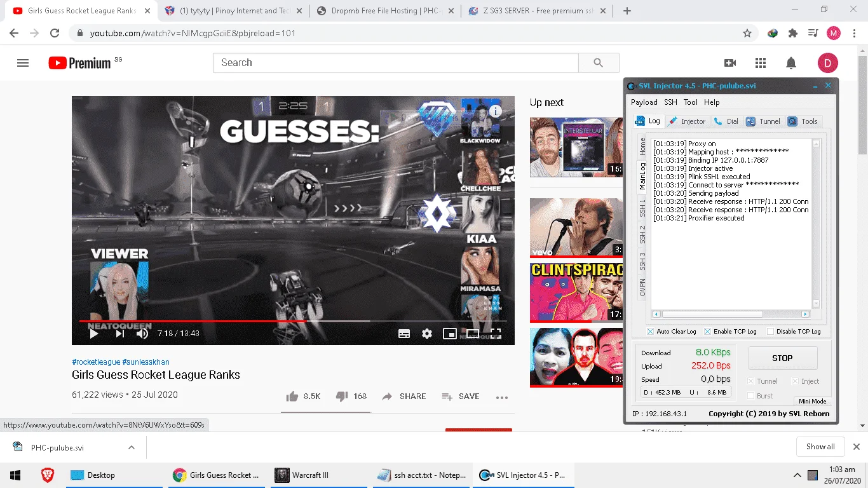Open the YouTube apps grid
The width and height of the screenshot is (868, 488).
pyautogui.click(x=761, y=63)
